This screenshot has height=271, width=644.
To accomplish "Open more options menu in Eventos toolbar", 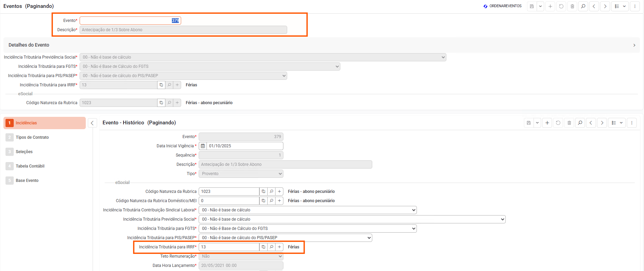I will [x=635, y=6].
